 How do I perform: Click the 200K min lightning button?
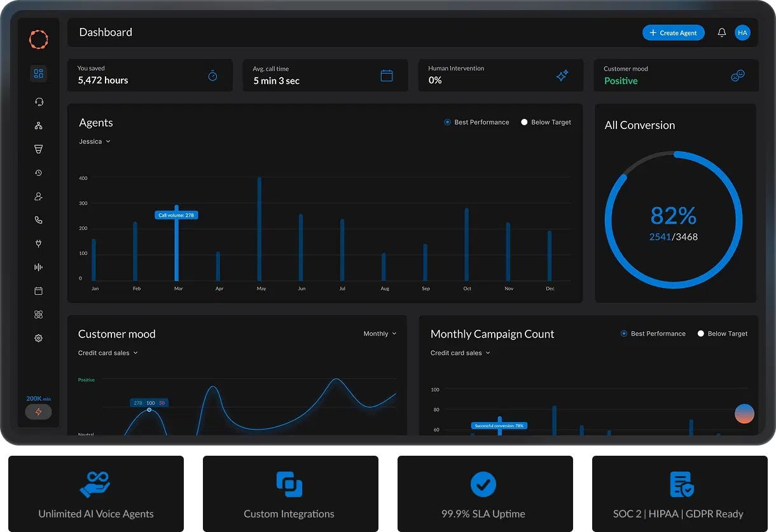tap(38, 412)
